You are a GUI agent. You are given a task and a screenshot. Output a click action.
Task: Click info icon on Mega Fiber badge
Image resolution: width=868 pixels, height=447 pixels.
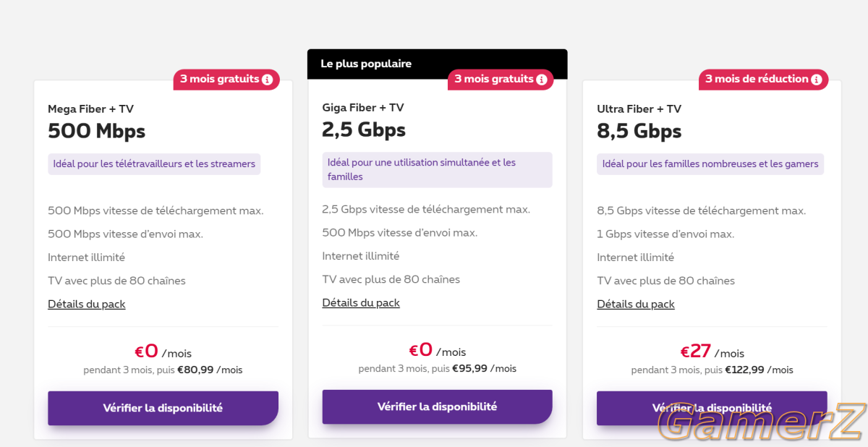coord(268,80)
